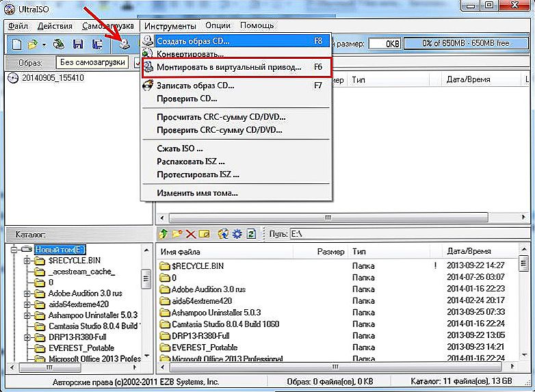Click the Open CD/DVD toolbar icon
This screenshot has width=535, height=392.
(x=59, y=44)
